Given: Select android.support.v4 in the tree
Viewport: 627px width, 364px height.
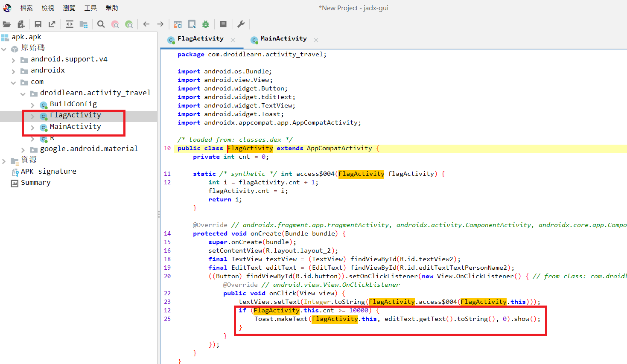Looking at the screenshot, I should pyautogui.click(x=69, y=59).
